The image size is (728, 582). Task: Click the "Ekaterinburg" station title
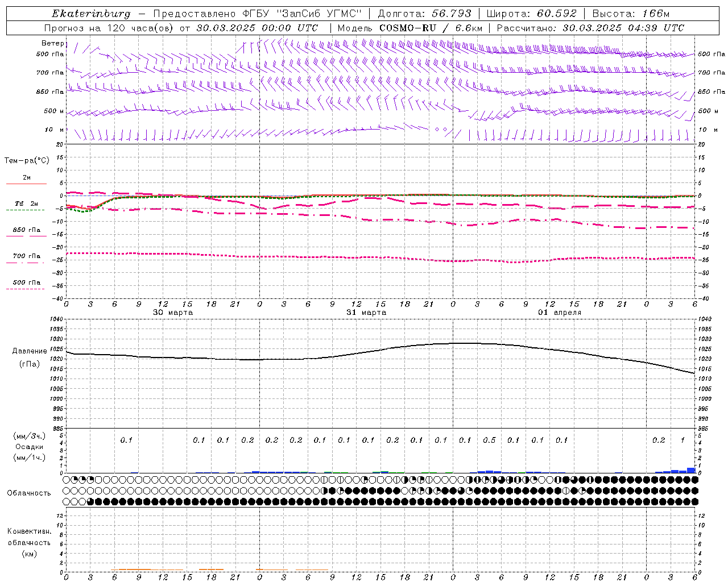pyautogui.click(x=91, y=14)
